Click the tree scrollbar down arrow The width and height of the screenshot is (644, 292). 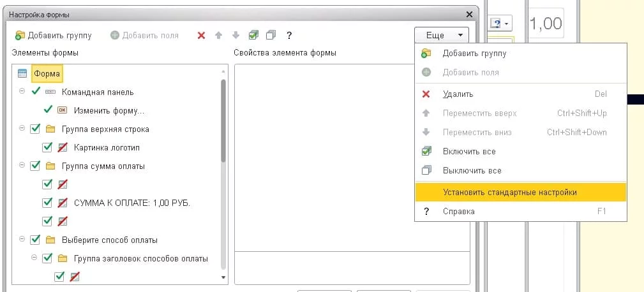(x=223, y=277)
